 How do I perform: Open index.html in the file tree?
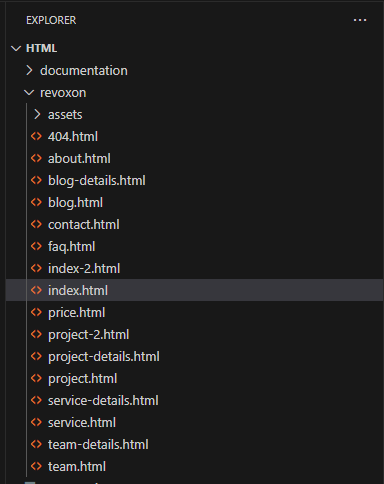coord(194,290)
